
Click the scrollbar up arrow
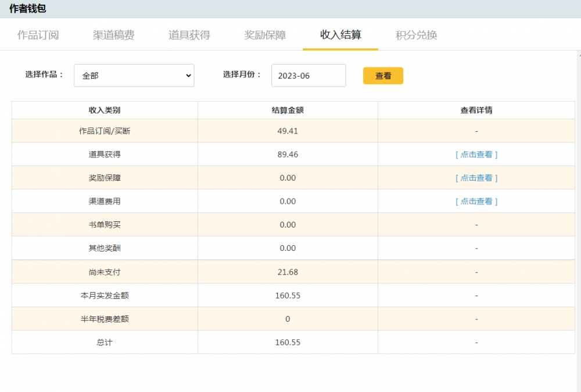coord(578,55)
